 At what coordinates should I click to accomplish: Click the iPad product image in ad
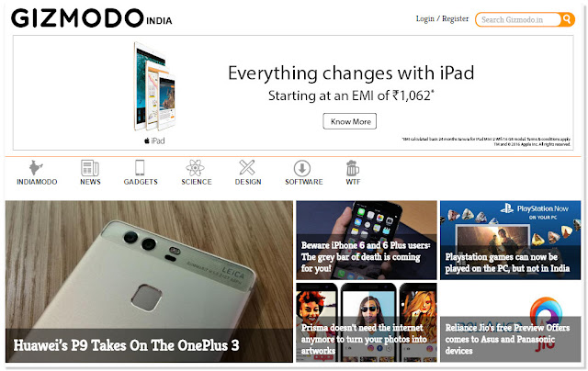[x=155, y=86]
